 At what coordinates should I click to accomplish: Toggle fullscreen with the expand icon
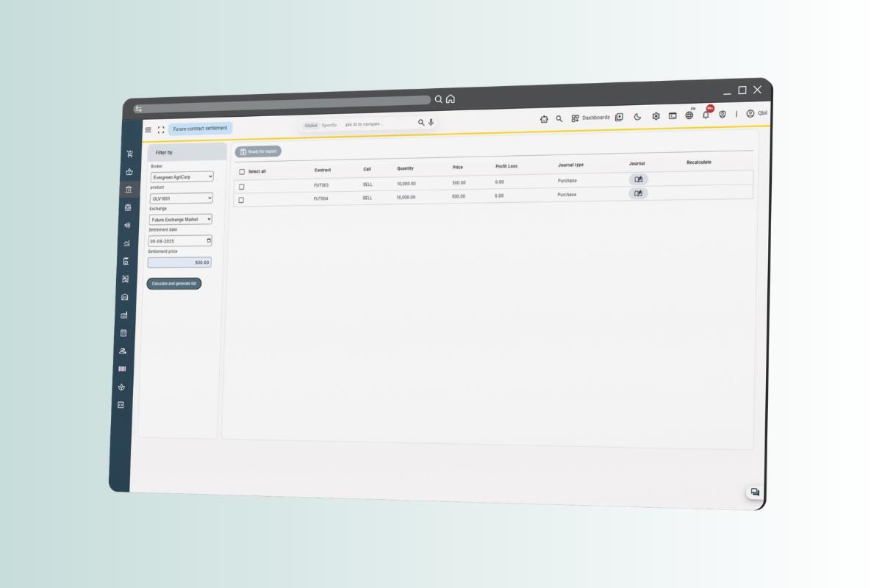point(161,129)
